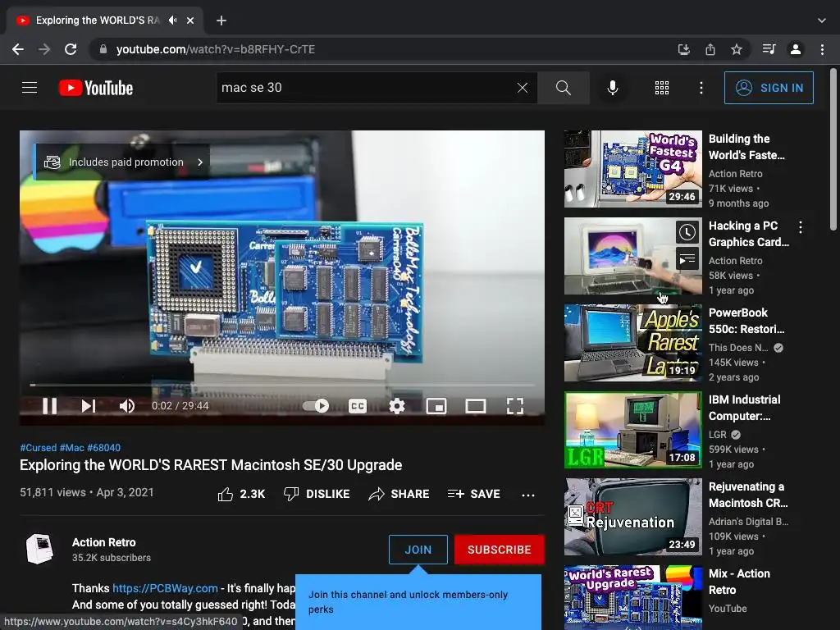Seek on the video progress bar
Screen dimensions: 840x630
point(282,385)
